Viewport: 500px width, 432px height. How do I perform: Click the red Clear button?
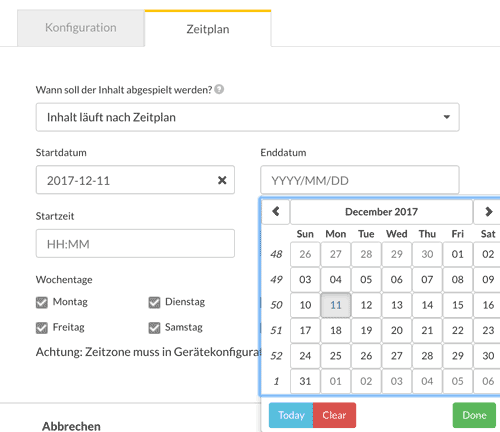click(334, 415)
